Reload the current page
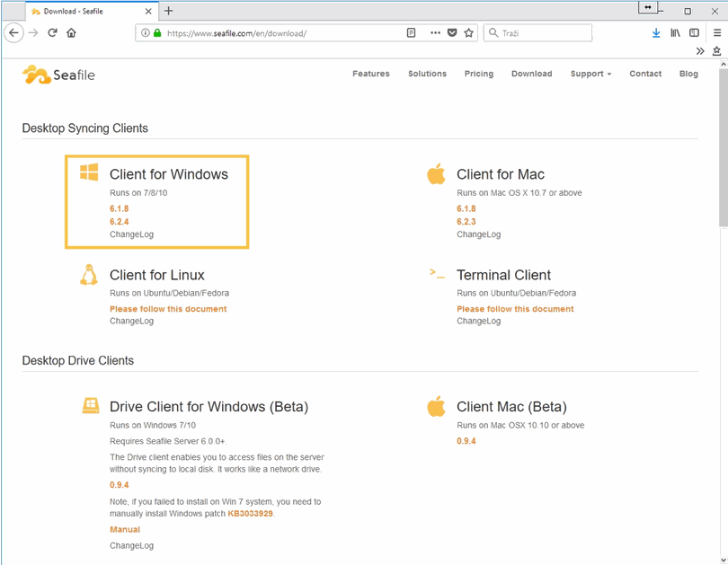 pyautogui.click(x=52, y=33)
